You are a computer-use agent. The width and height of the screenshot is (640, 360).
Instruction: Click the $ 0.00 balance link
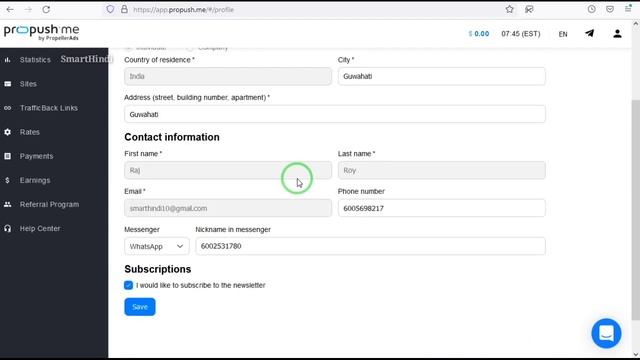point(478,33)
